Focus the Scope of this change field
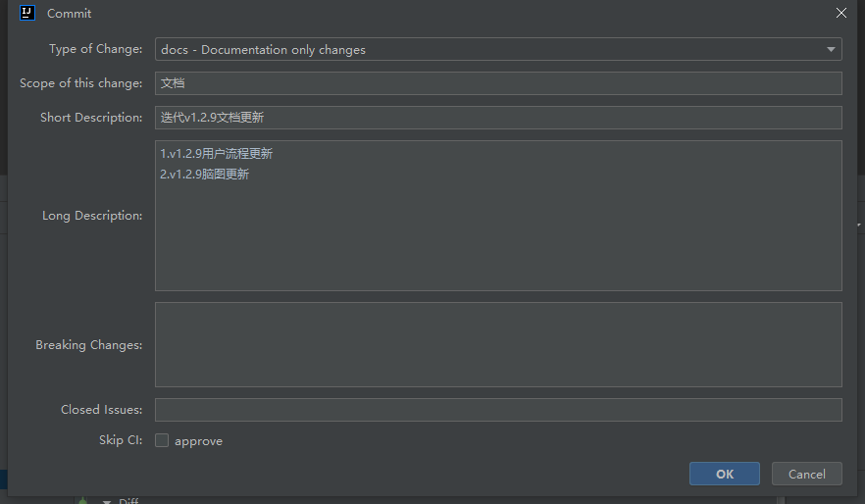The width and height of the screenshot is (865, 504). coord(498,83)
